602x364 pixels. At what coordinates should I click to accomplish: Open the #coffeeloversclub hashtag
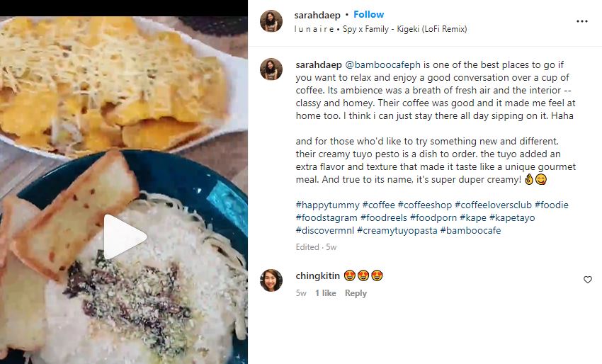[493, 205]
